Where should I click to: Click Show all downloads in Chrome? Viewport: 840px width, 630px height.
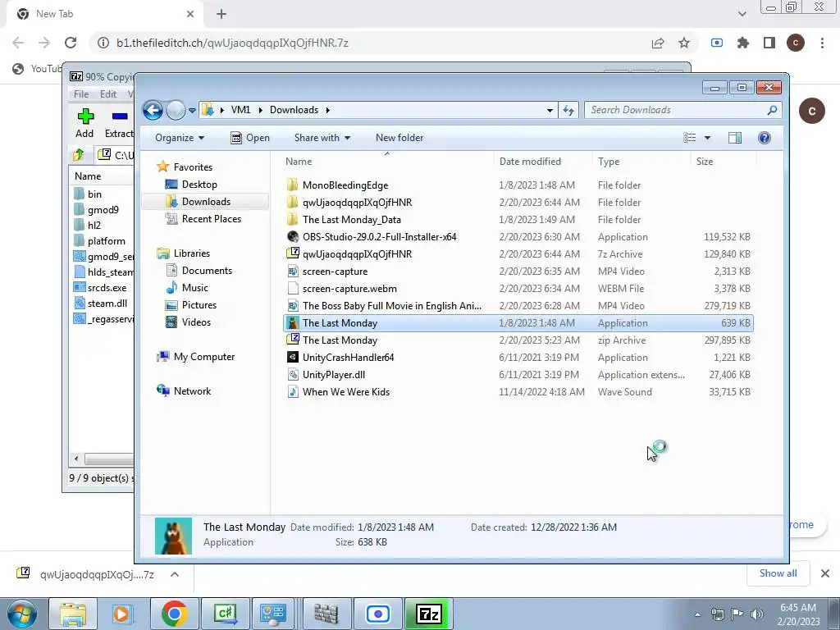pos(778,573)
